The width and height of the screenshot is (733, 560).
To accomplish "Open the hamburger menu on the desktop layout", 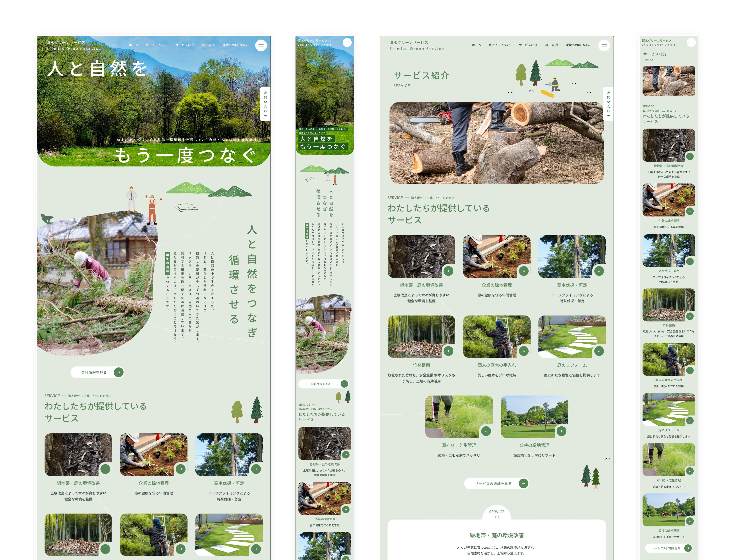I will click(261, 45).
